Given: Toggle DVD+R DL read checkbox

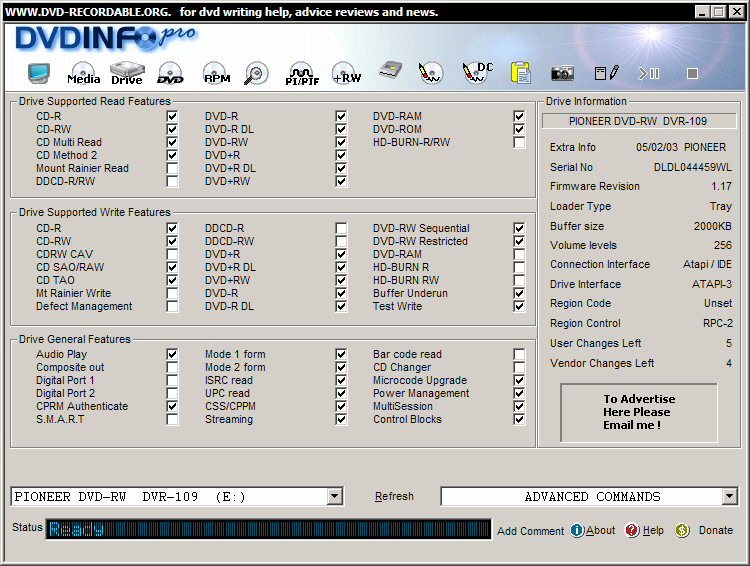Looking at the screenshot, I should coord(341,168).
